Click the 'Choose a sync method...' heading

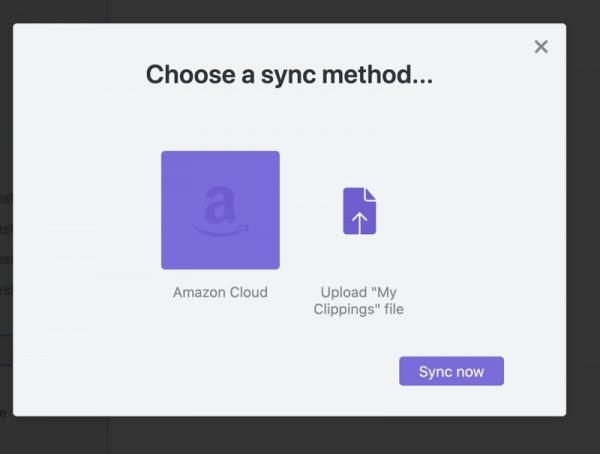pyautogui.click(x=289, y=75)
